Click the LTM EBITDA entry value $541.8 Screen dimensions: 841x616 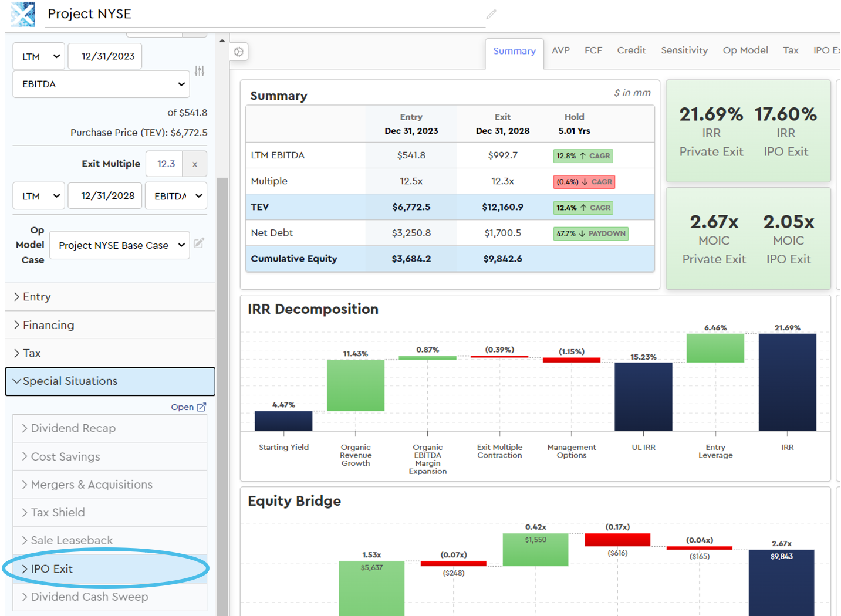click(411, 155)
